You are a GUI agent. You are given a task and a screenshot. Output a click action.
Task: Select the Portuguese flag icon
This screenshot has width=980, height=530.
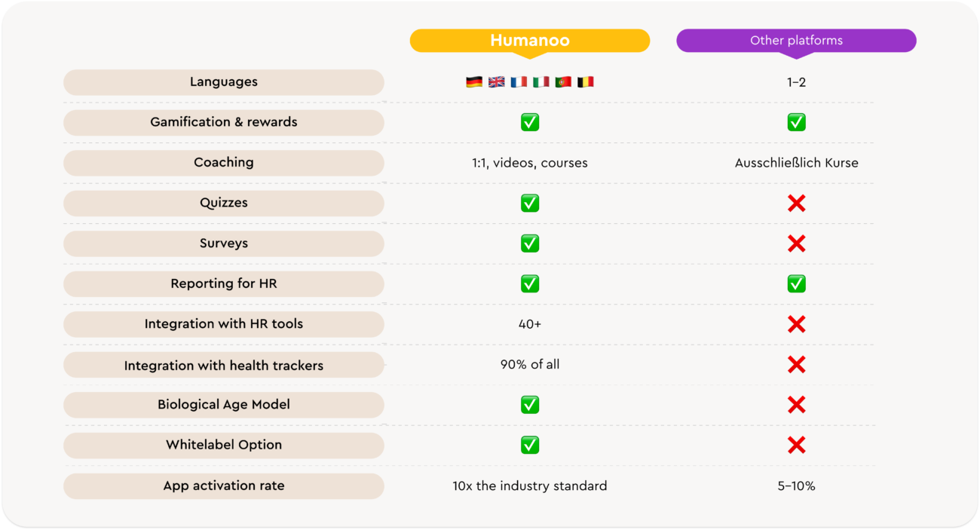pos(563,82)
